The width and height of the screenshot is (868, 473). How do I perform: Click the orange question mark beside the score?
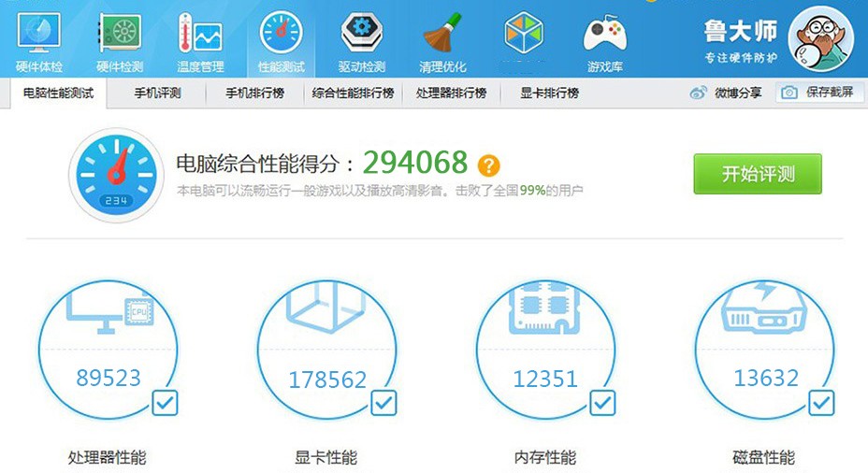(x=488, y=165)
